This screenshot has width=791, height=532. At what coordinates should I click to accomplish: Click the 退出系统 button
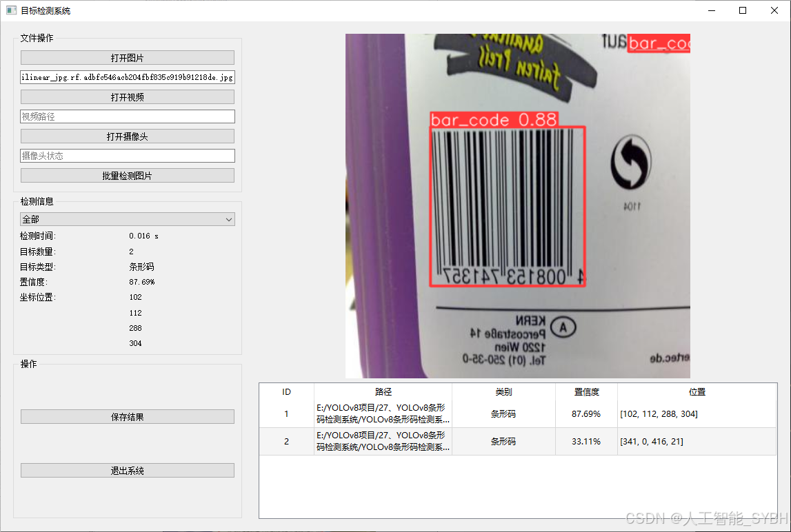[x=127, y=470]
